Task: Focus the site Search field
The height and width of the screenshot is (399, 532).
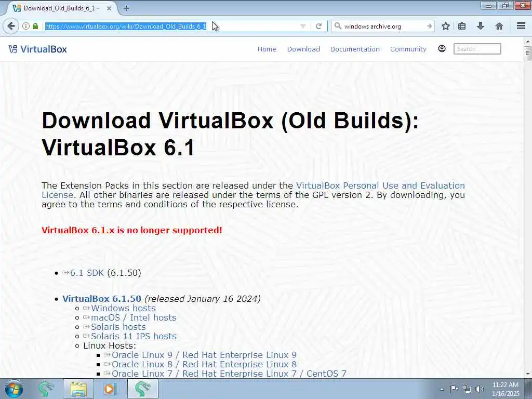Action: tap(477, 49)
